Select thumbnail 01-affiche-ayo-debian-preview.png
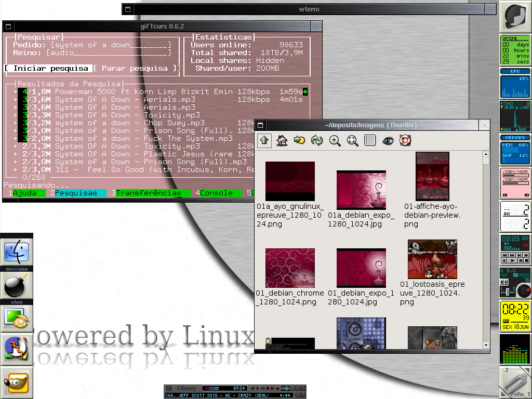 (x=432, y=177)
